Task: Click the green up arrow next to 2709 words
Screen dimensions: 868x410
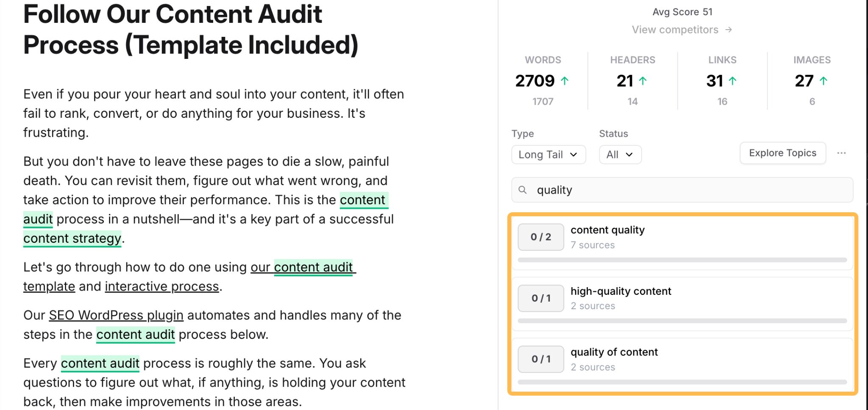Action: point(565,81)
